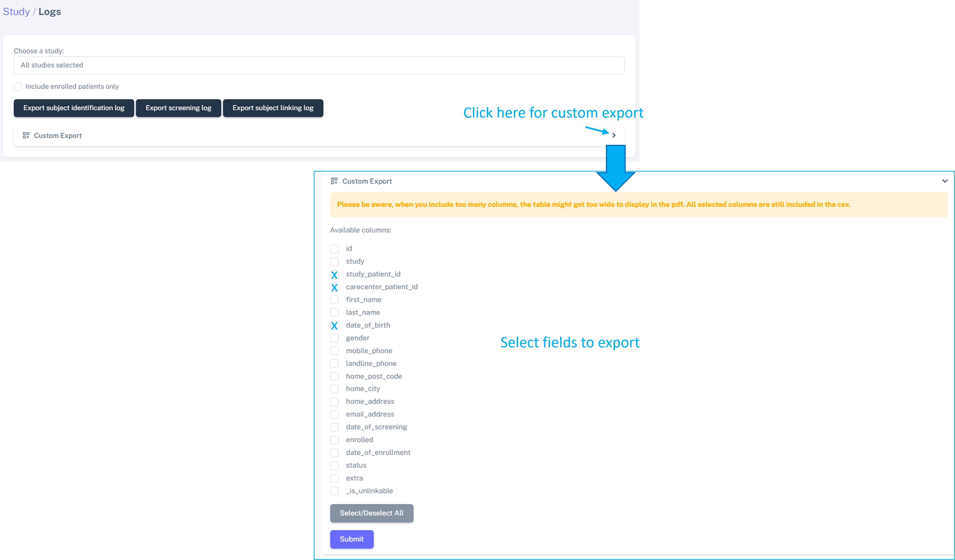The image size is (955, 560).
Task: Check the email_address column
Action: (x=334, y=415)
